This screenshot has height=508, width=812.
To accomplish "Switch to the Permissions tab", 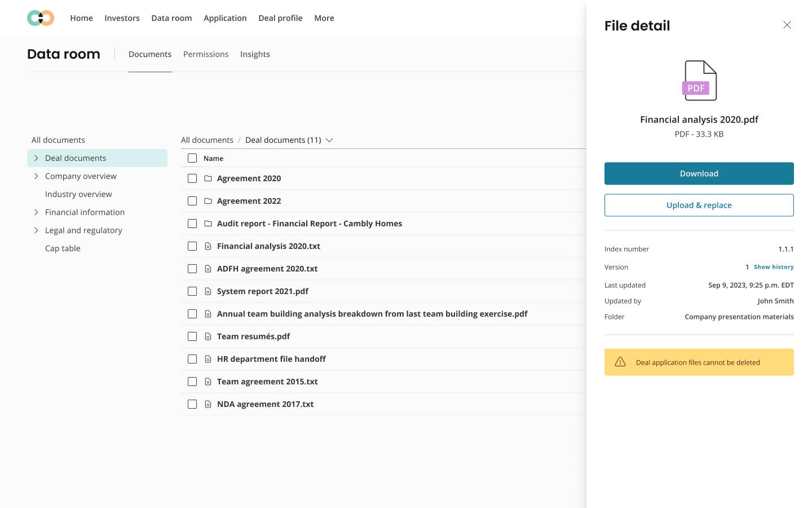I will [x=206, y=54].
